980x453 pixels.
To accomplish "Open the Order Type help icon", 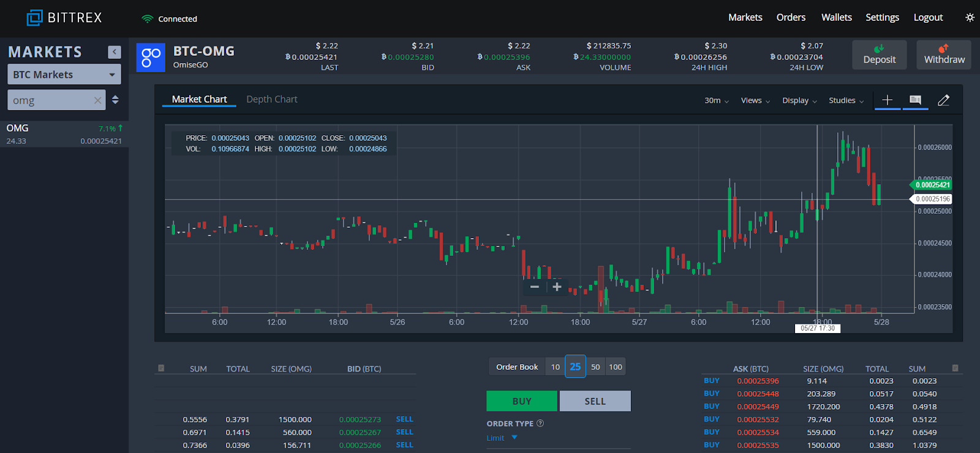I will click(540, 424).
